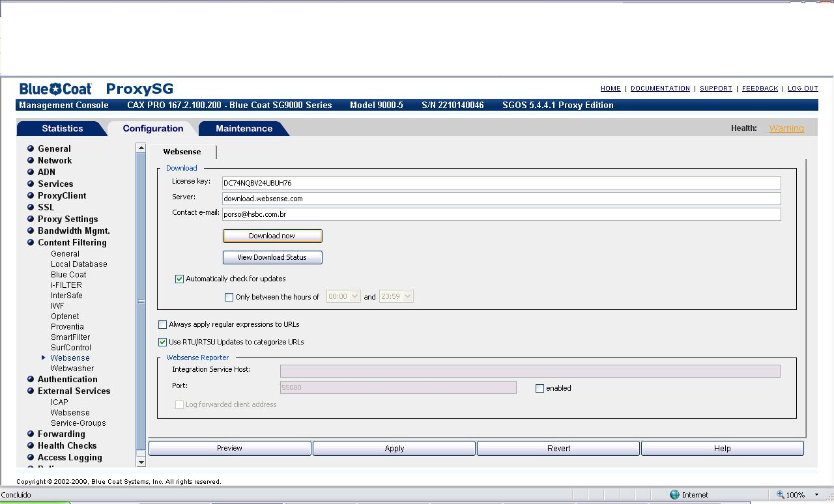Select Blue Coat under Content Filtering
Screen dimensions: 834x504
click(68, 275)
